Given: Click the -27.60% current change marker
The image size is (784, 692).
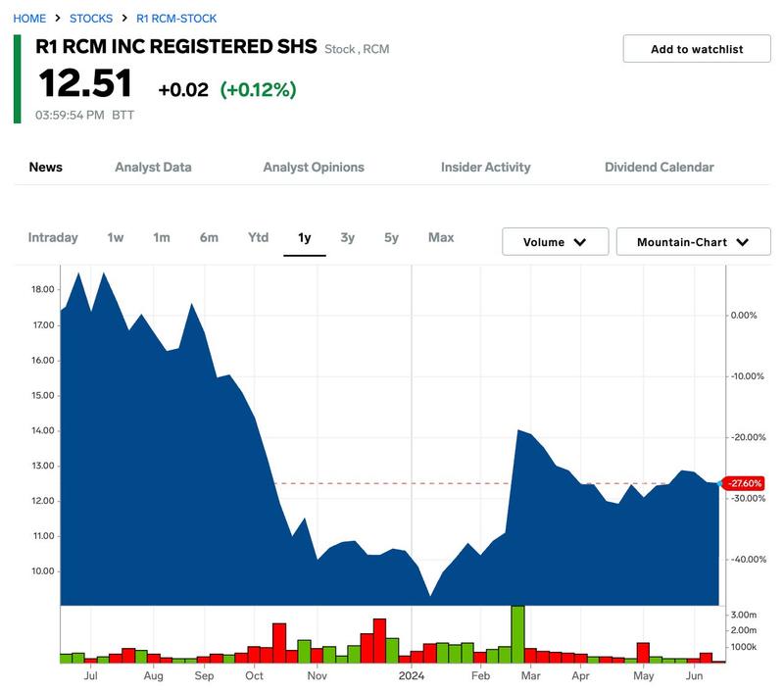Looking at the screenshot, I should 744,483.
